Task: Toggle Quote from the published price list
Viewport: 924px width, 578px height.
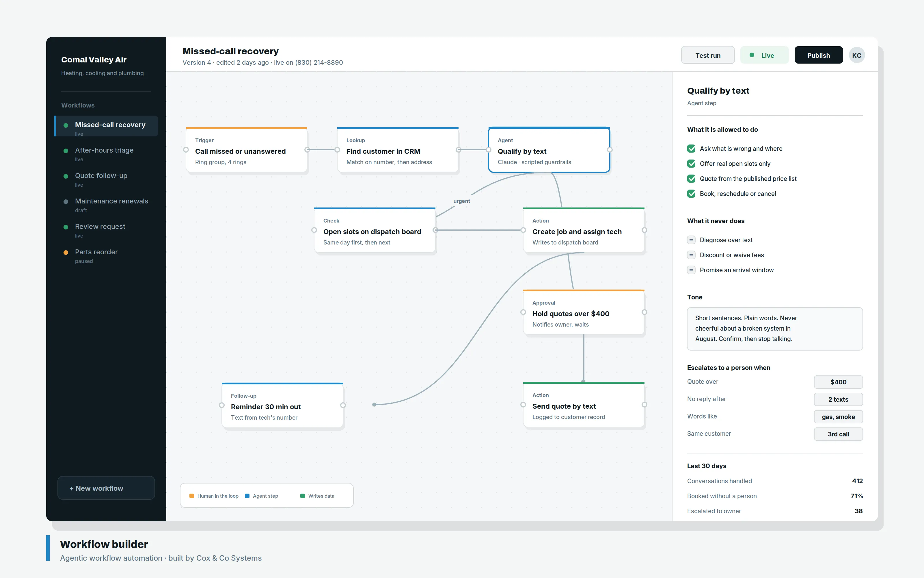Action: (x=691, y=179)
